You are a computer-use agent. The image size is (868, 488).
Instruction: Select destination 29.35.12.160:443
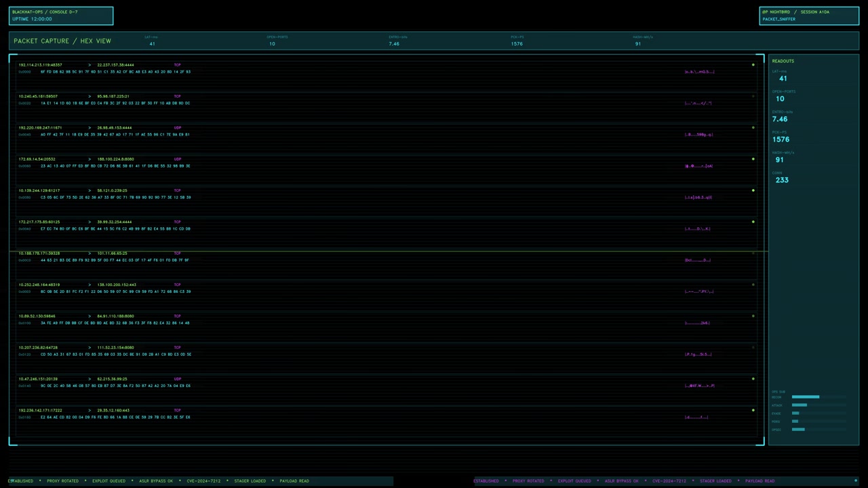(113, 410)
